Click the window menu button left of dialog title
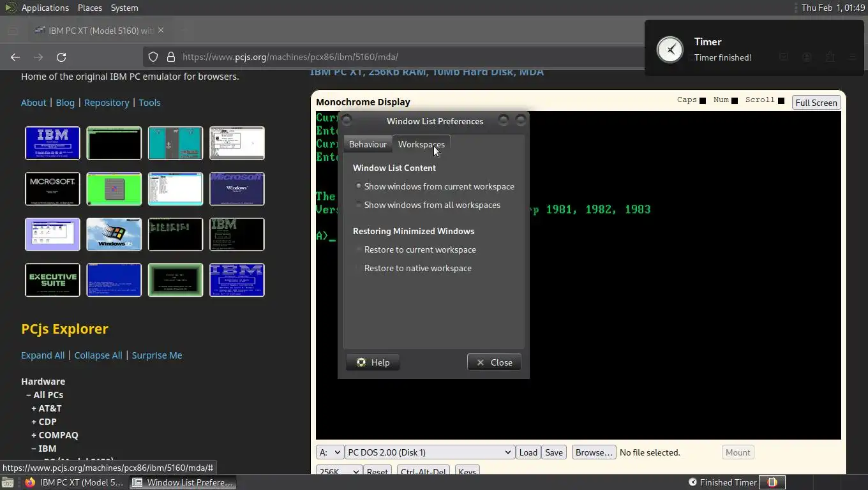868x490 pixels. coord(347,120)
